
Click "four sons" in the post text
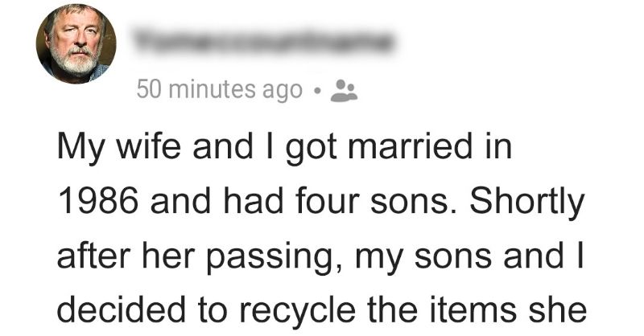coord(386,206)
